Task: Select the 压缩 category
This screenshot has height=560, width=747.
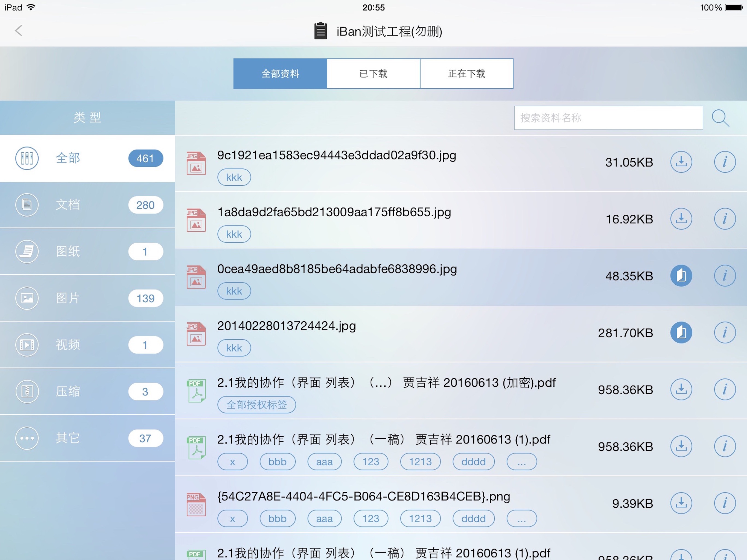Action: 87,392
